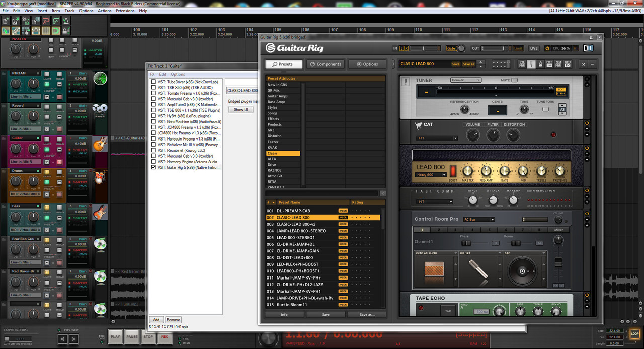Click the Remove button in the FX window

click(173, 320)
